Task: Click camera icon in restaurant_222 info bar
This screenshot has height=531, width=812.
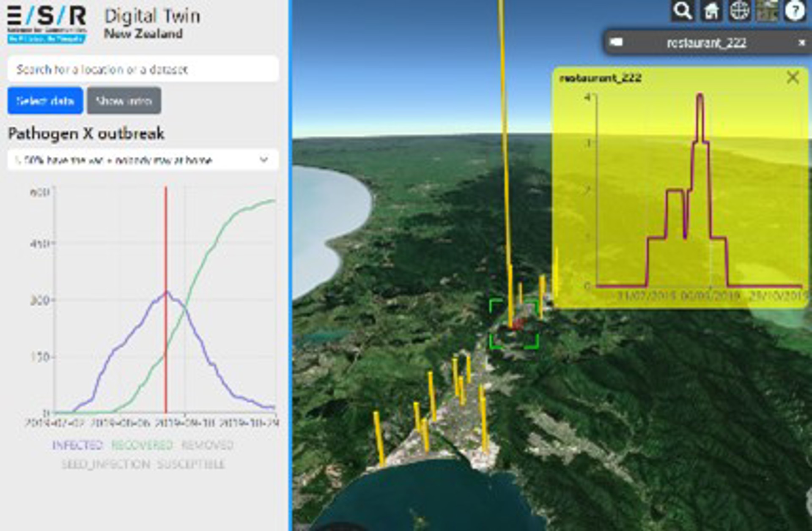Action: pos(617,42)
